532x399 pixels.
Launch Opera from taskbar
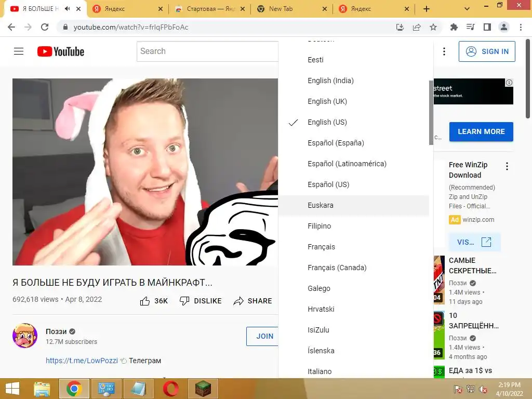[170, 389]
